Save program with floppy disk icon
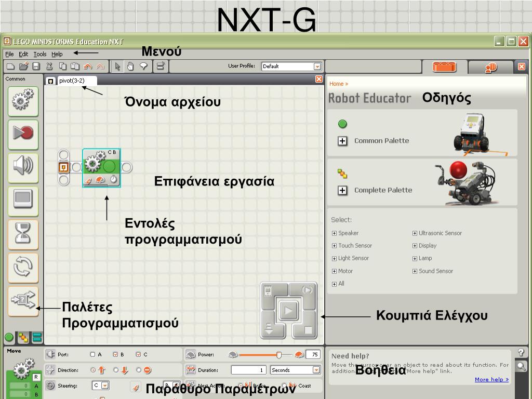This screenshot has height=399, width=532. pyautogui.click(x=36, y=66)
